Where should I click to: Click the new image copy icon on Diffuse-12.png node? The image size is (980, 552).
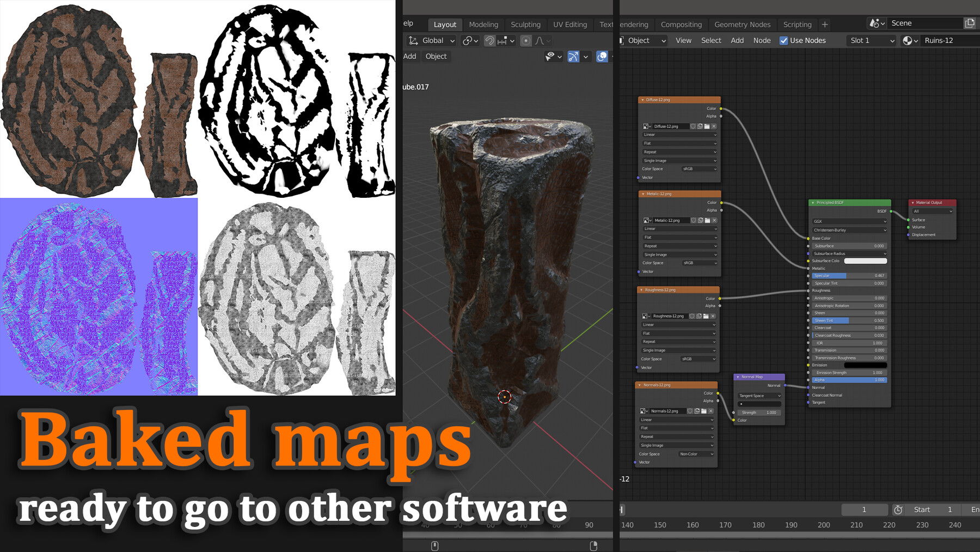pos(700,126)
